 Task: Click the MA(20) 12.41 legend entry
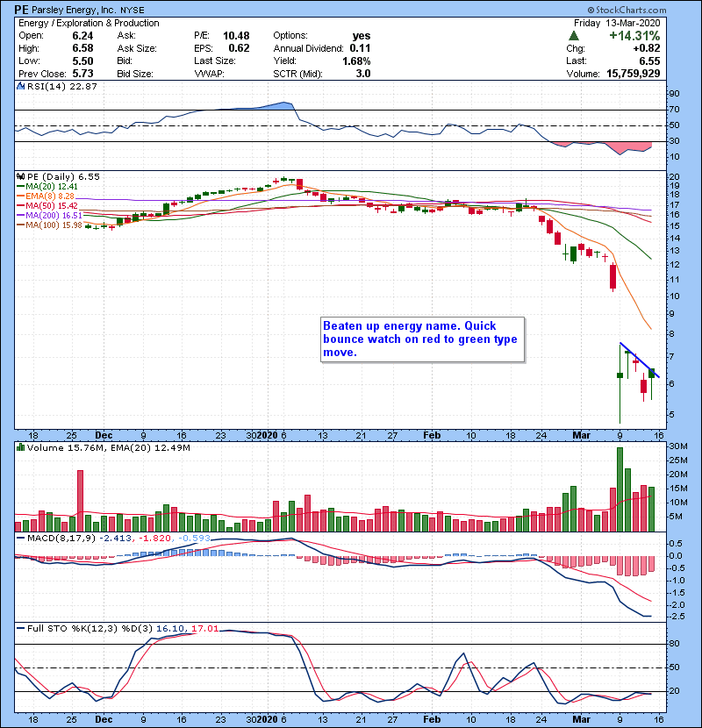click(x=48, y=186)
